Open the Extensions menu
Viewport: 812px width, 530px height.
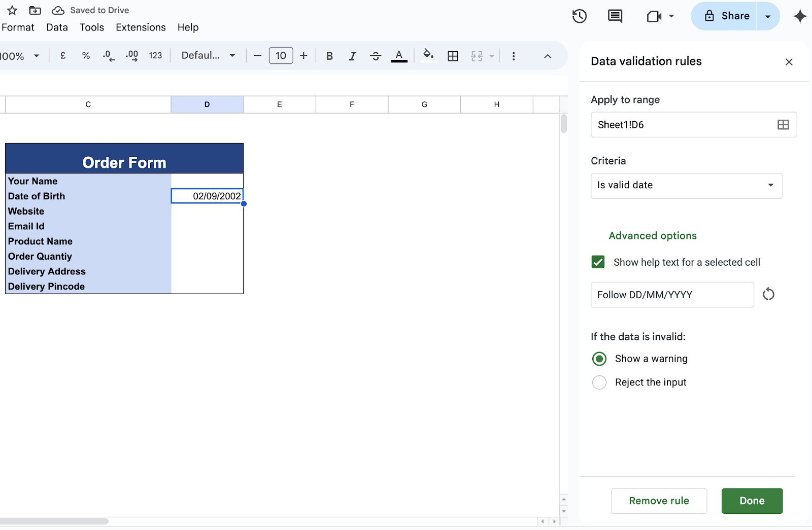[141, 27]
